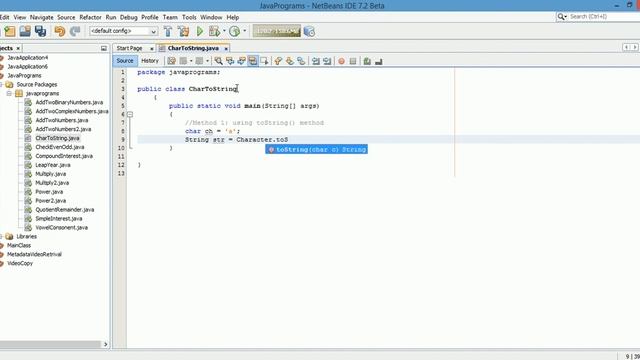Screen dimensions: 640x360
Task: Collapse the main method code fold
Action: click(130, 114)
